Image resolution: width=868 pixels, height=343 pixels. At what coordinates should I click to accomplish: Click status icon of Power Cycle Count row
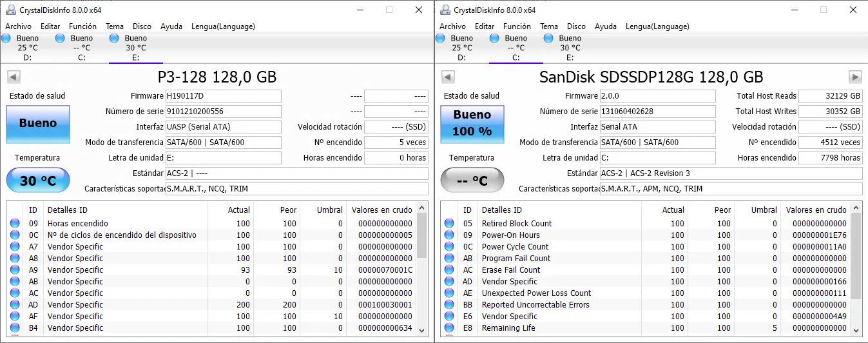(449, 247)
